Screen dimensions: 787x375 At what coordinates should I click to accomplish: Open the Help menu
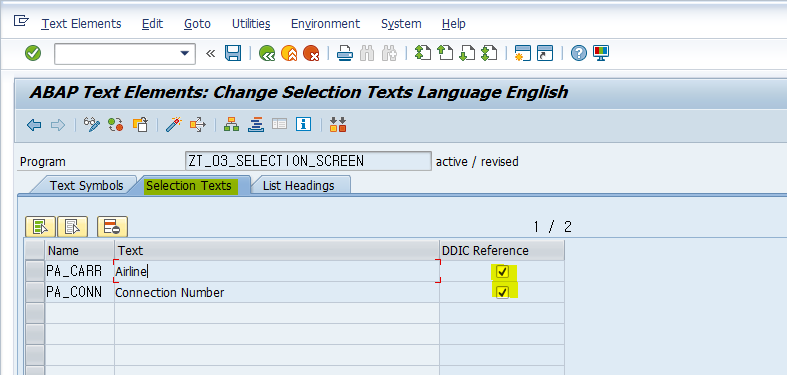pyautogui.click(x=454, y=24)
